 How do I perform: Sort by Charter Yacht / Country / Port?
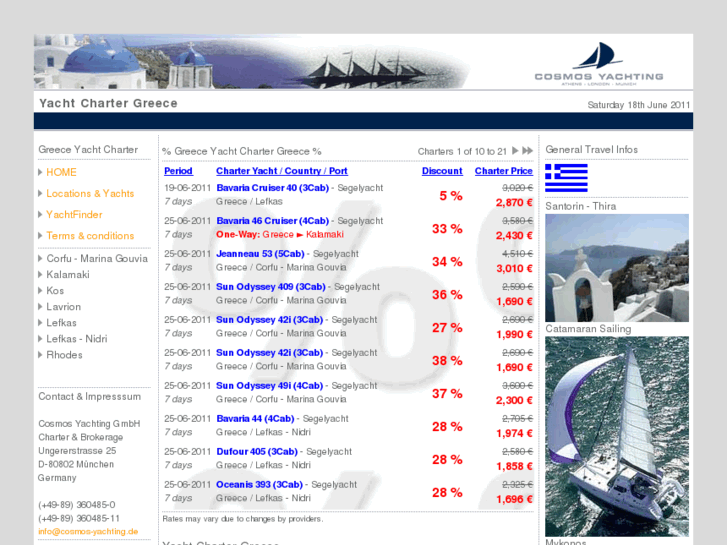[282, 171]
